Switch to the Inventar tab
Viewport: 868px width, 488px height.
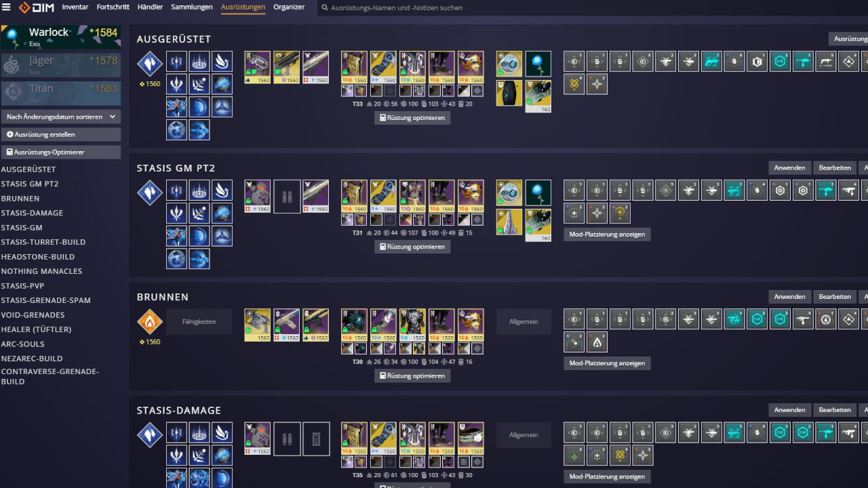pos(75,7)
